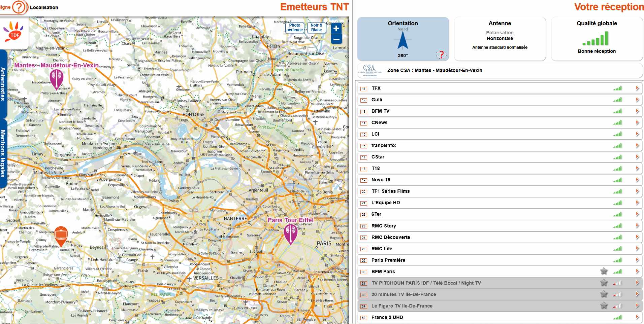Image resolution: width=644 pixels, height=324 pixels.
Task: Expand the LCI channel row arrow
Action: click(637, 134)
